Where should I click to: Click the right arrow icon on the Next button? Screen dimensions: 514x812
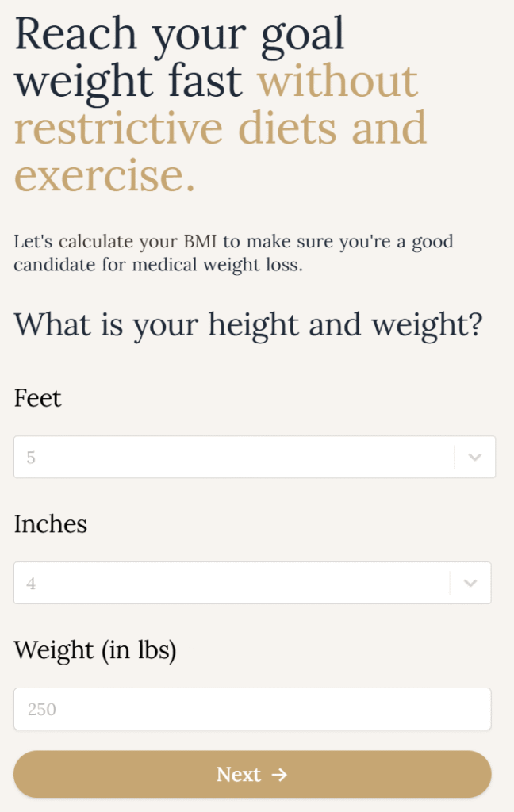point(278,774)
